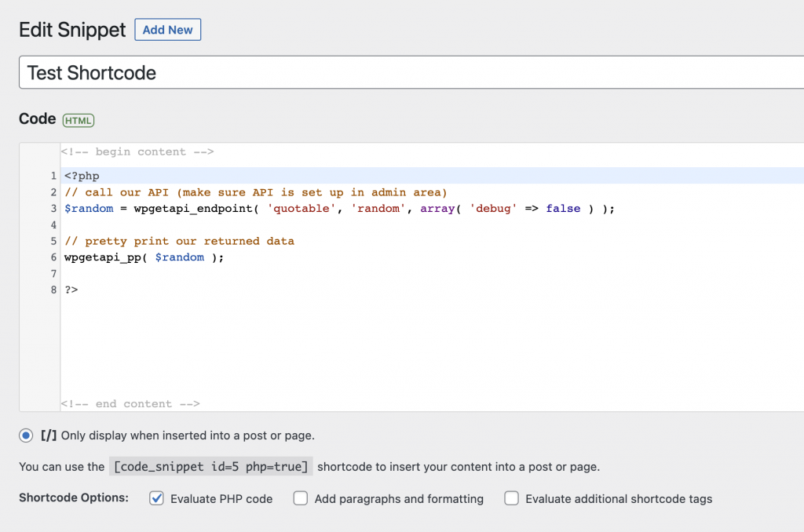The height and width of the screenshot is (532, 804).
Task: Click the 'wpgetapi_pp(' line
Action: click(144, 257)
